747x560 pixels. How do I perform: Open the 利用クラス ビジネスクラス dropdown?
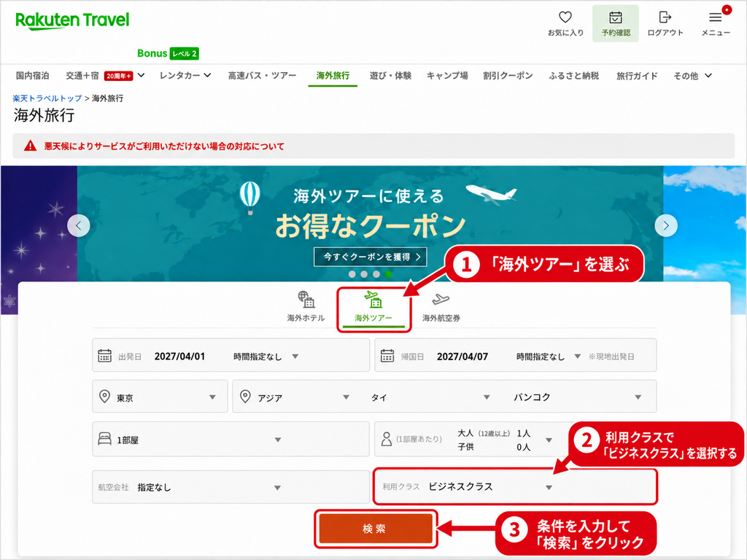click(515, 486)
